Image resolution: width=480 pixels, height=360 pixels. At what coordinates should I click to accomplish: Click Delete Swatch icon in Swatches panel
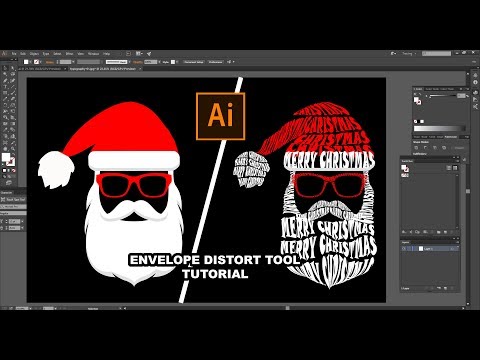[x=452, y=232]
